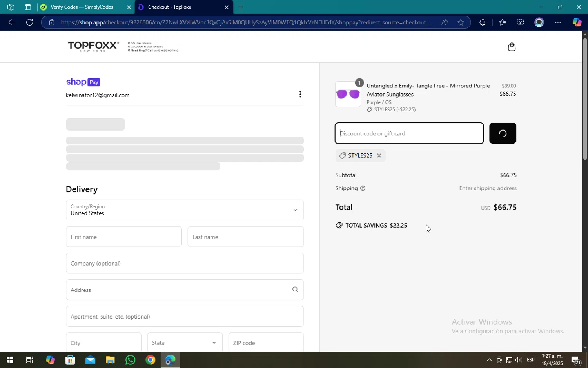Click the search icon in Address field
588x368 pixels.
295,290
